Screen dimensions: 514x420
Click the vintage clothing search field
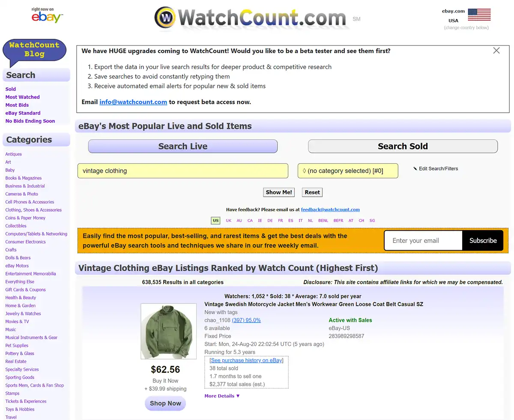[183, 171]
